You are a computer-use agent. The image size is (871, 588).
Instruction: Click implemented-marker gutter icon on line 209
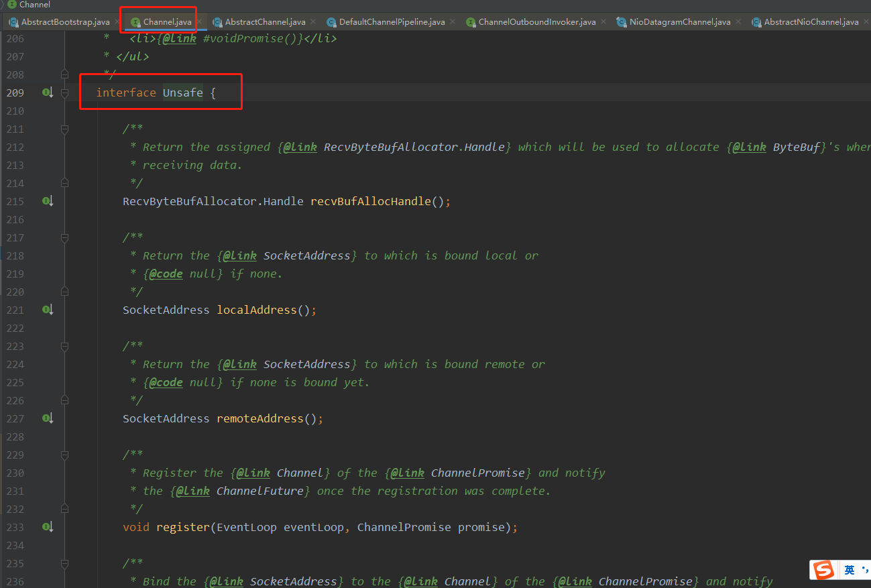[48, 93]
